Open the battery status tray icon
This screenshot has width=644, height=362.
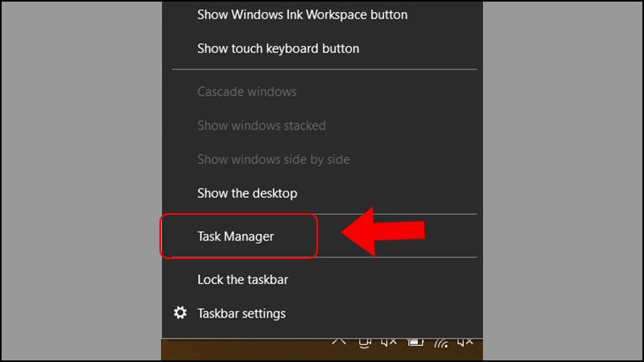point(415,343)
